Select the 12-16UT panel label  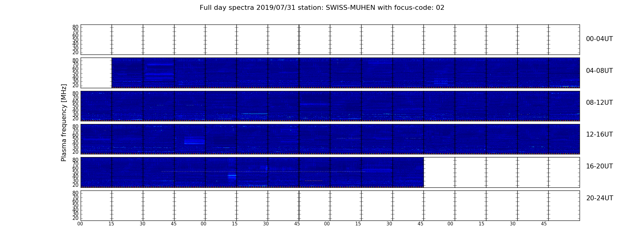[599, 134]
